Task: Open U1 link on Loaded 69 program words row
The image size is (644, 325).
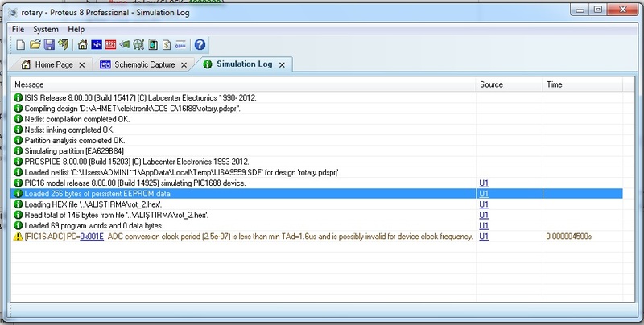Action: coord(484,226)
